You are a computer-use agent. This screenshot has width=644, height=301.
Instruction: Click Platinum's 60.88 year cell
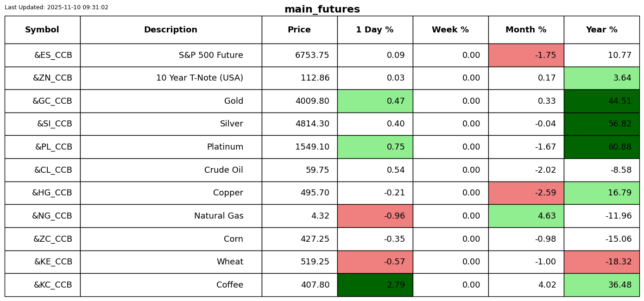(x=601, y=147)
